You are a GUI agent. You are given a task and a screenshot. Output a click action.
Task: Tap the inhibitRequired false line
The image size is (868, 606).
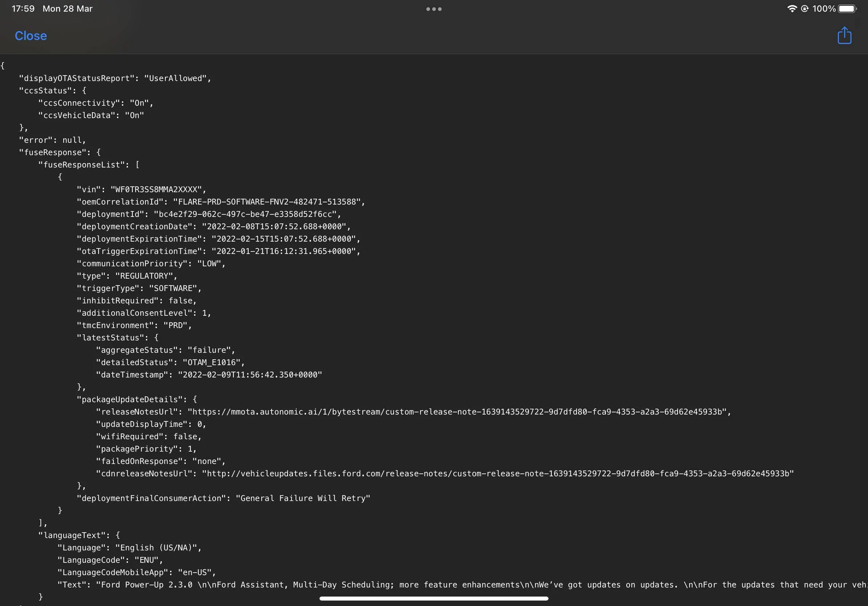[x=137, y=301]
